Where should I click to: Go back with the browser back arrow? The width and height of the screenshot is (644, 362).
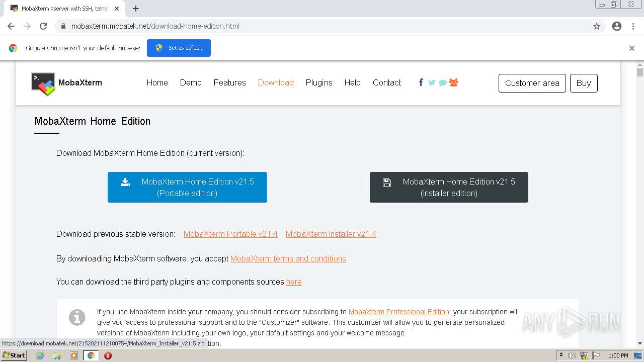pos(11,26)
